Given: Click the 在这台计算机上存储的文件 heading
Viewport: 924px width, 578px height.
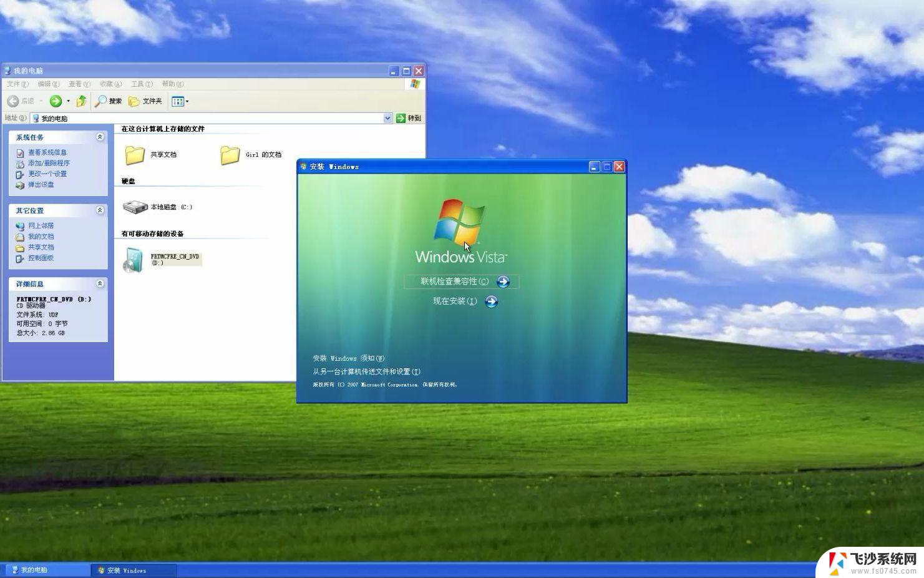Looking at the screenshot, I should (x=163, y=129).
